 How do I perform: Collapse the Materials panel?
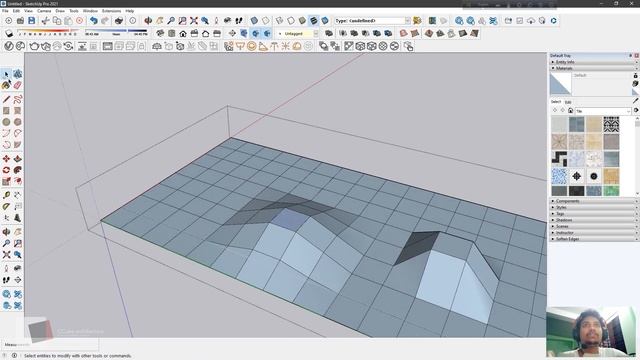tap(593, 68)
